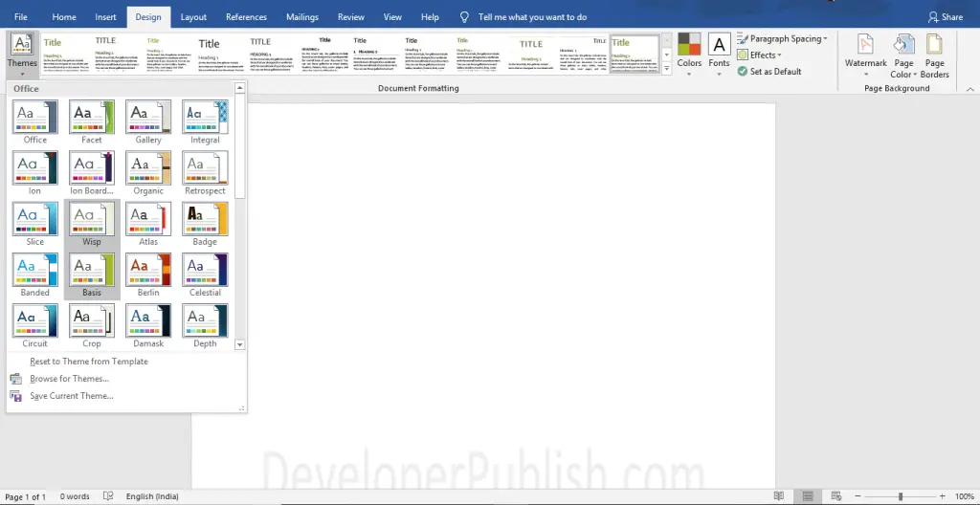Click the zoom slider handle
This screenshot has height=505, width=980.
point(901,496)
